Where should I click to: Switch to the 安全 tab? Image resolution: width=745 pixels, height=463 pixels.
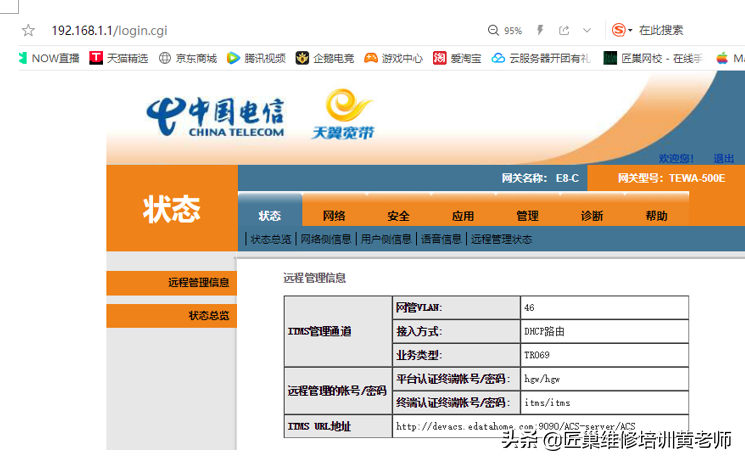point(398,216)
